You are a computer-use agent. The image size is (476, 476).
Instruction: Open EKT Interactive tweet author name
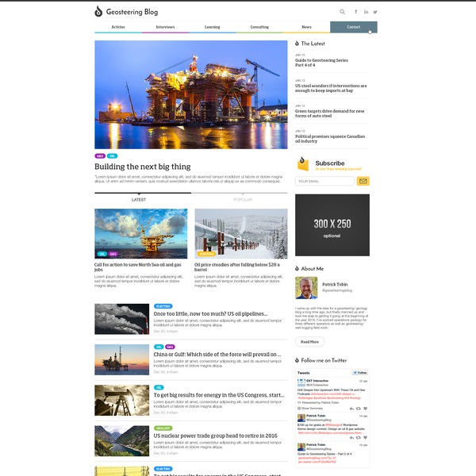[x=317, y=381]
